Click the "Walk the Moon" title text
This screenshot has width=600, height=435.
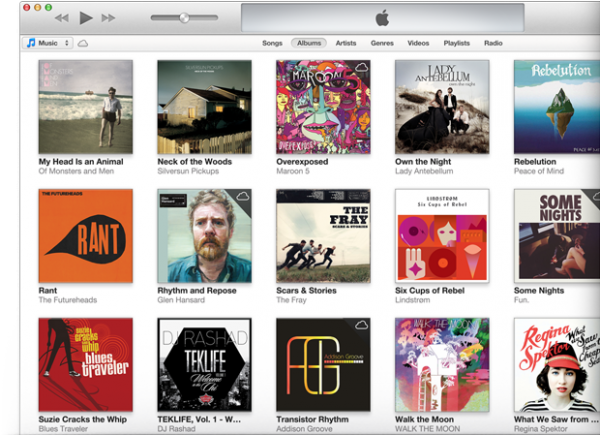[424, 420]
